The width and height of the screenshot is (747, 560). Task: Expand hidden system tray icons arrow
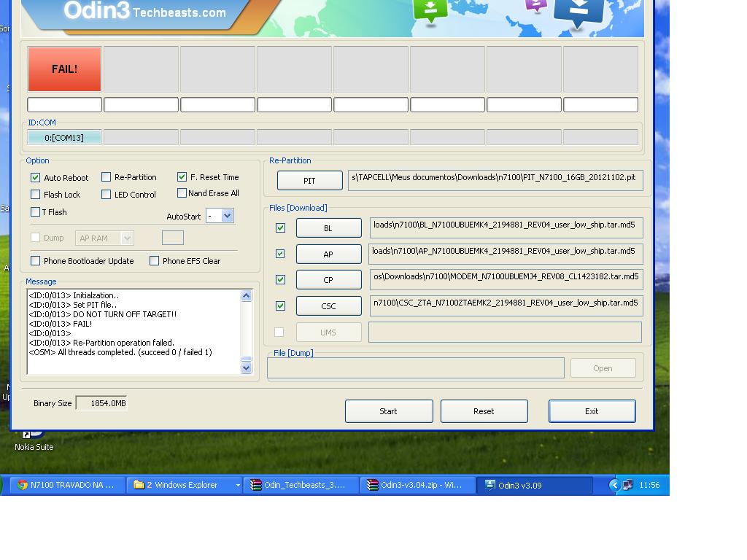[614, 485]
